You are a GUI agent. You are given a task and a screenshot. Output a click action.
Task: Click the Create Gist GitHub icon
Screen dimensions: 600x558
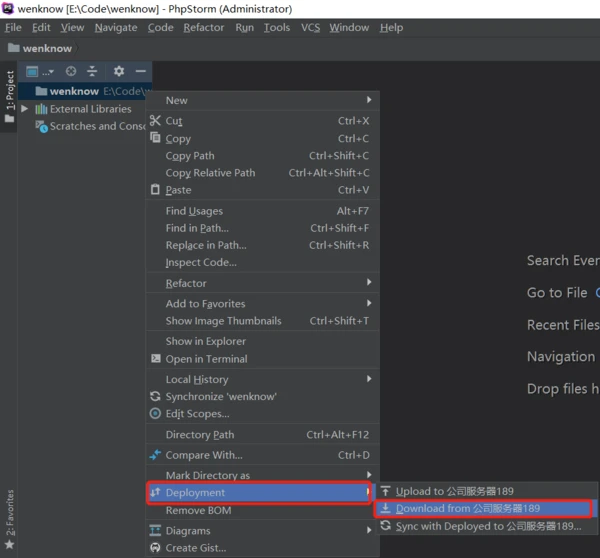[x=155, y=548]
